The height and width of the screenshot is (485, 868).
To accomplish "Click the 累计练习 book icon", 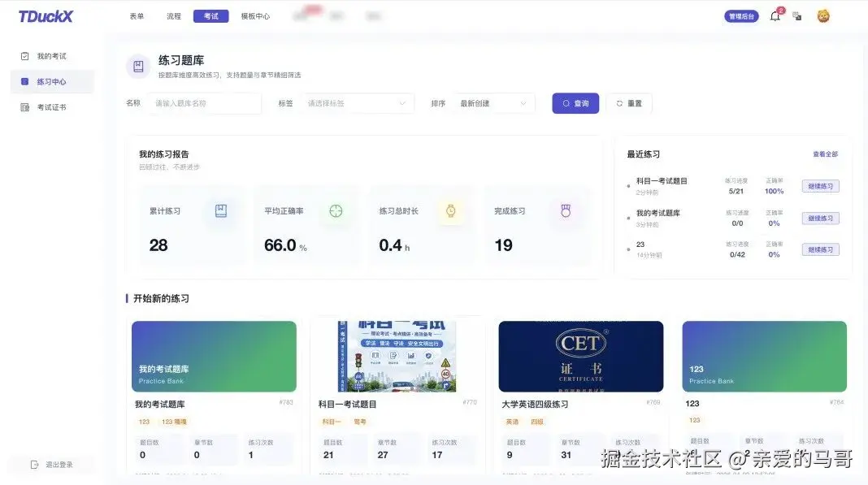I will tap(221, 211).
